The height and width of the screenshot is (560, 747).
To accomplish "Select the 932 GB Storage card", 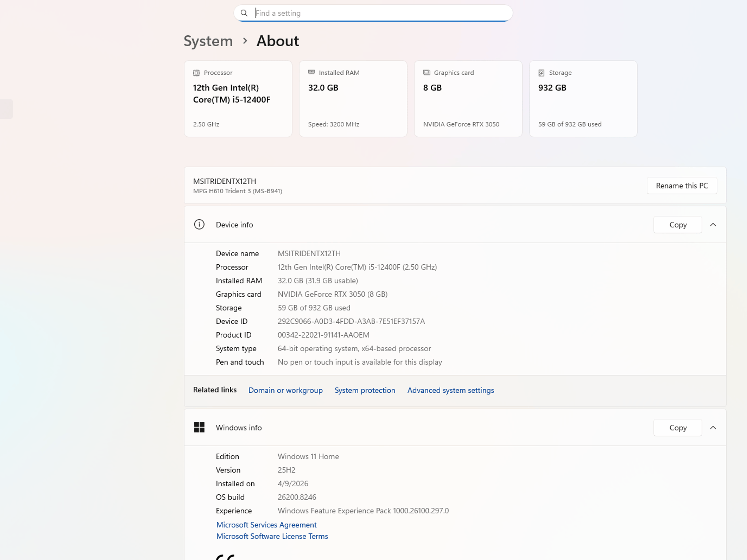I will tap(583, 99).
